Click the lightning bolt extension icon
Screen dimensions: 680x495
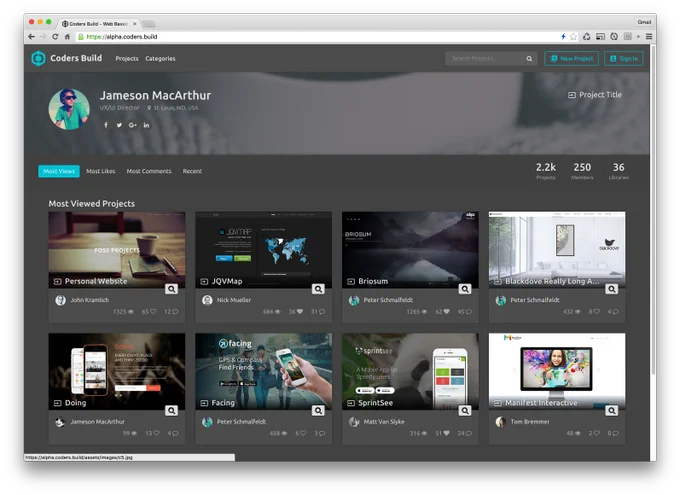point(563,36)
